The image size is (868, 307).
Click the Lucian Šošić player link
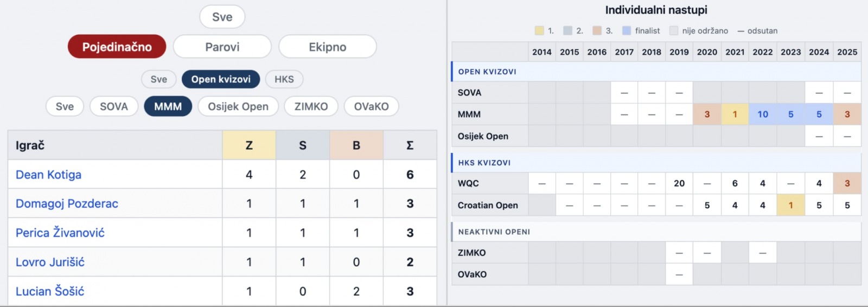click(50, 291)
